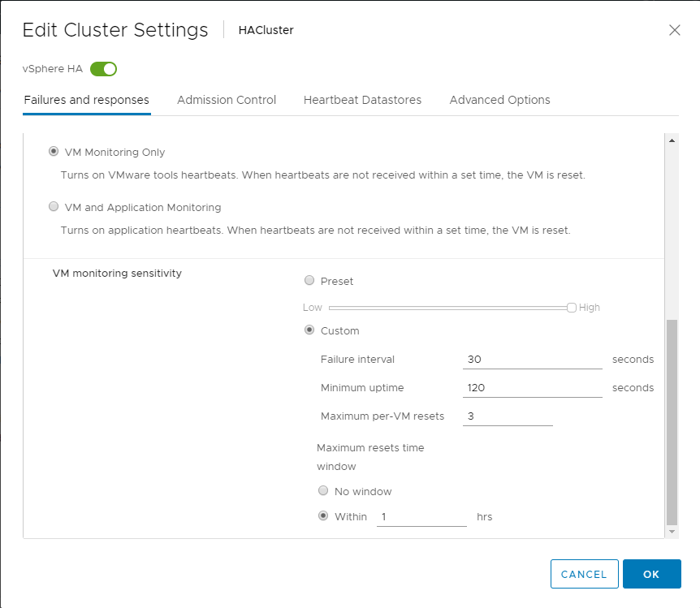Select Custom monitoring sensitivity
The height and width of the screenshot is (608, 700).
(309, 330)
